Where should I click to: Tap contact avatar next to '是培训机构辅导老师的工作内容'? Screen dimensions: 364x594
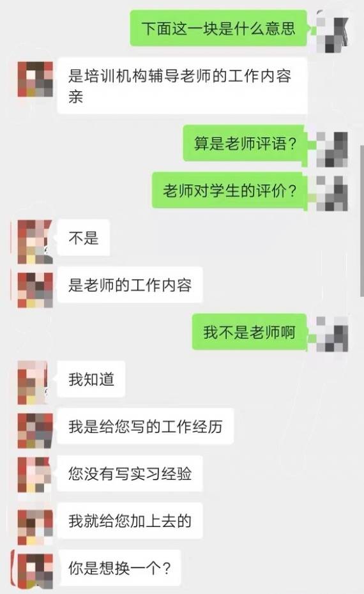point(35,79)
